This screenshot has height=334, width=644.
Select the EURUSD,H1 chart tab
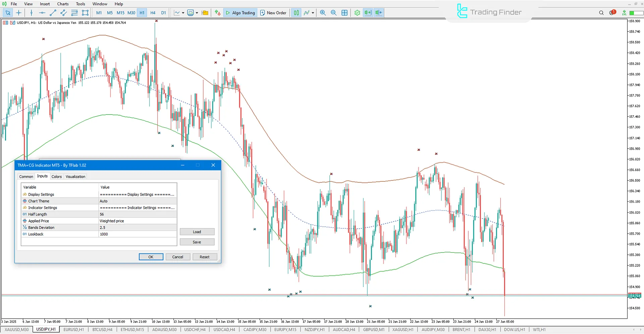pyautogui.click(x=74, y=329)
